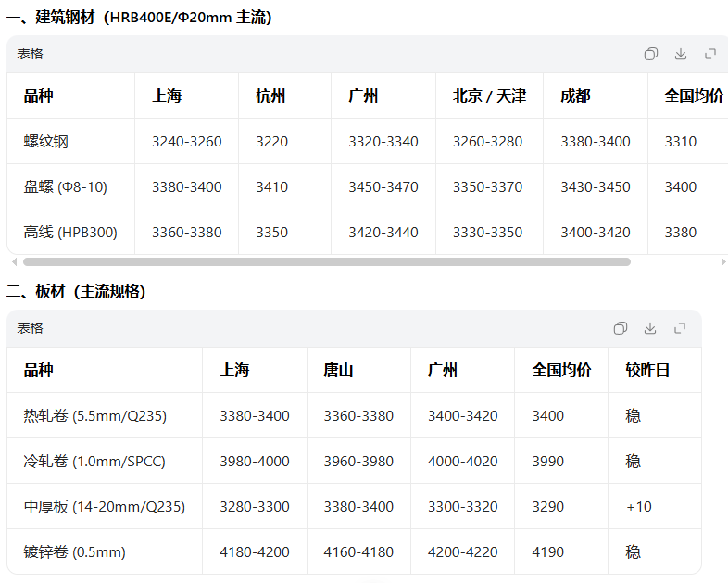Copy the 建筑钢材 table using its copy icon

651,54
